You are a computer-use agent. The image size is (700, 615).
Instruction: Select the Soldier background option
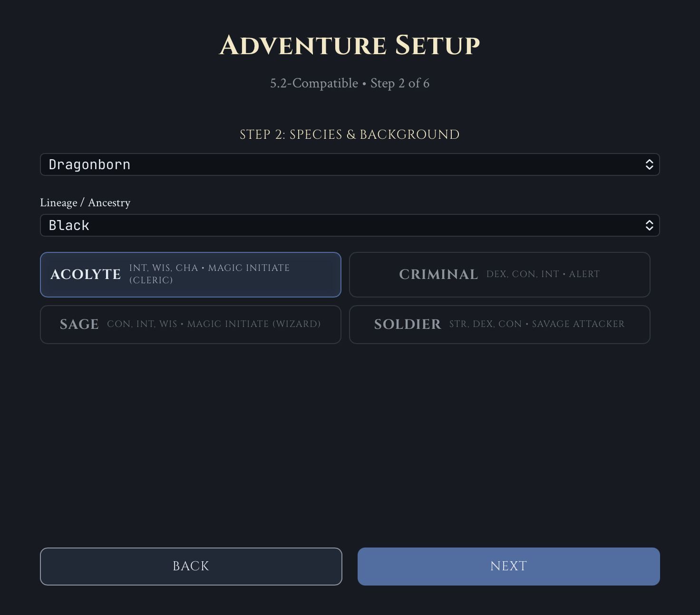500,325
